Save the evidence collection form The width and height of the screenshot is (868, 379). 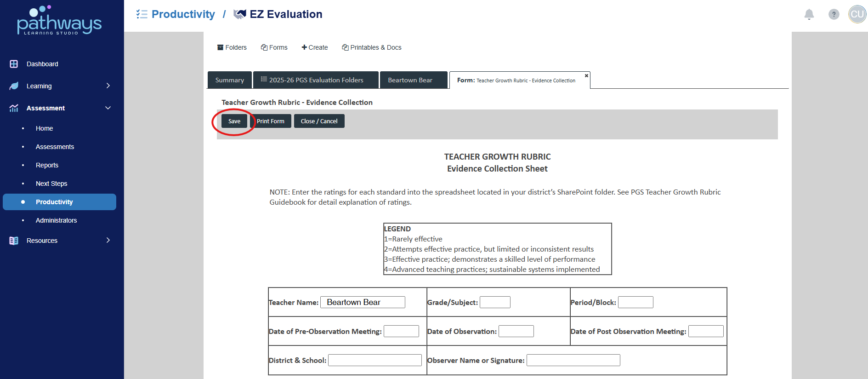click(x=234, y=121)
